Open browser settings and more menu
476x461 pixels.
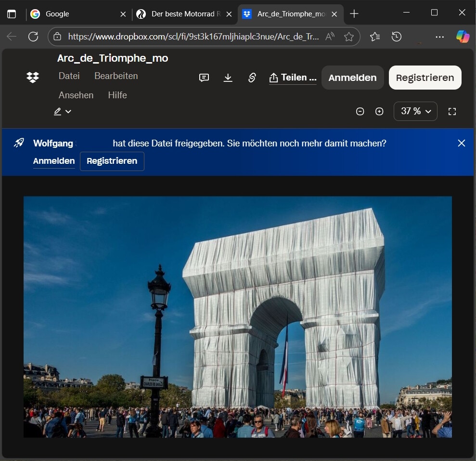click(x=439, y=37)
